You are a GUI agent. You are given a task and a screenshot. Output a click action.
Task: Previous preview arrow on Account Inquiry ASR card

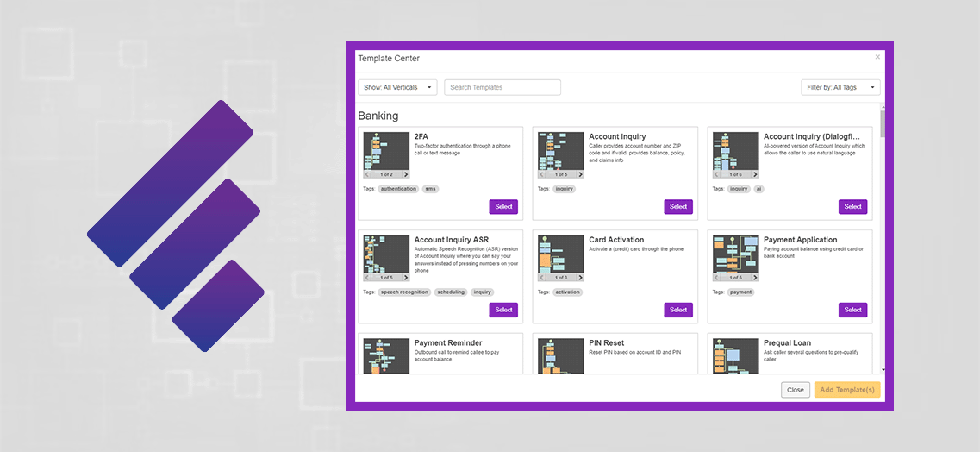(x=367, y=278)
